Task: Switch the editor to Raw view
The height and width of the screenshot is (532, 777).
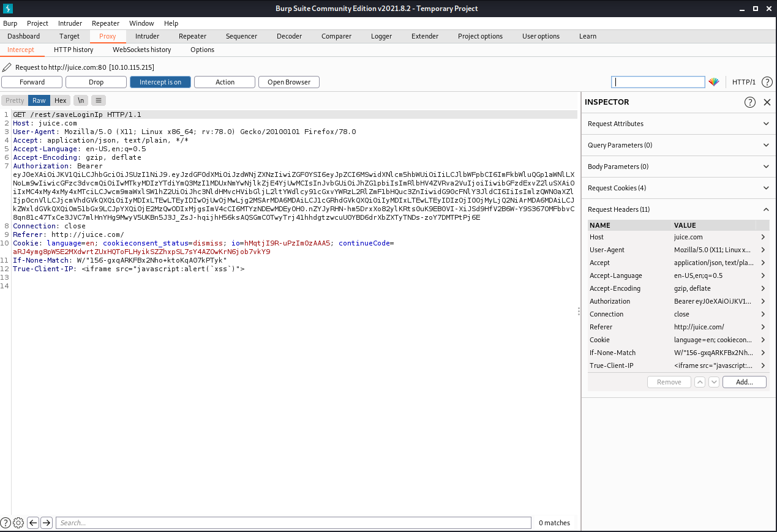Action: pos(39,100)
